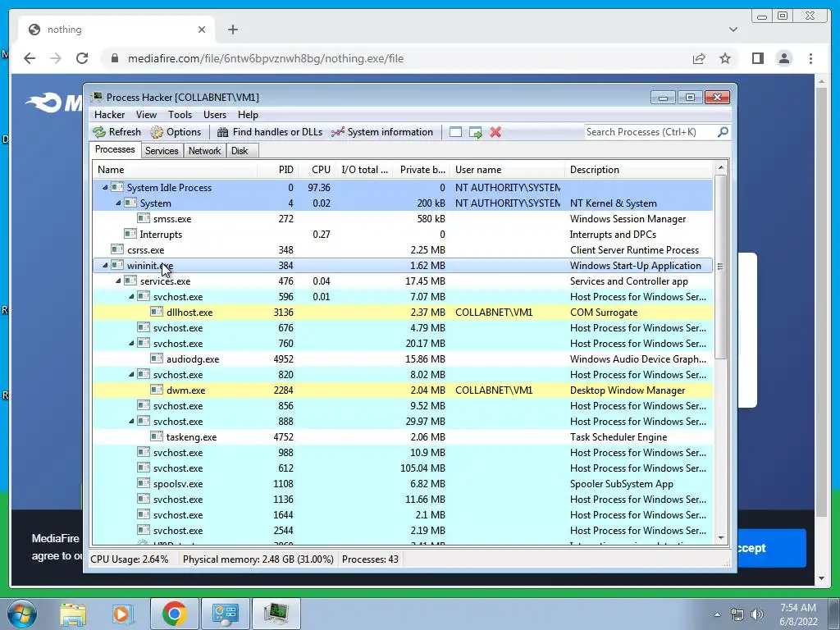Viewport: 840px width, 630px height.
Task: Collapse svchost.exe PID 596 node
Action: click(131, 296)
